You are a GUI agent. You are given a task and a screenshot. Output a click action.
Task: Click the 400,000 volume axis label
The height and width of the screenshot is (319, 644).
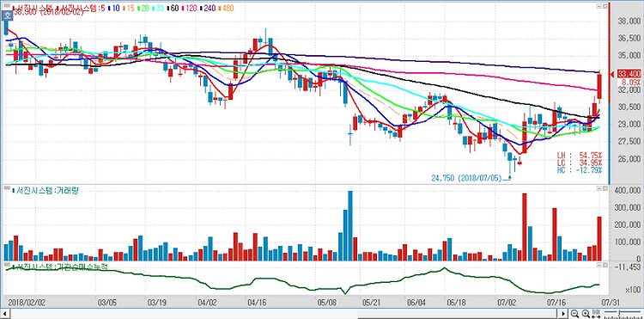coord(627,191)
